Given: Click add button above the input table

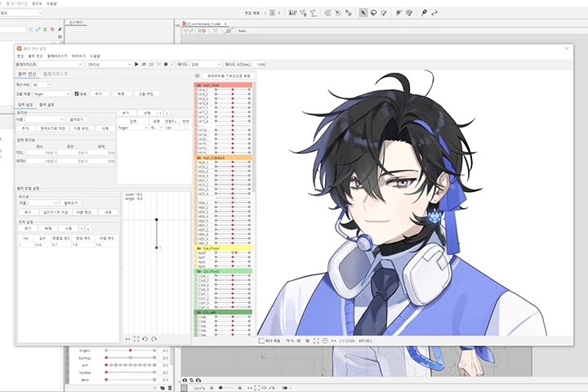Looking at the screenshot, I should coord(126,113).
